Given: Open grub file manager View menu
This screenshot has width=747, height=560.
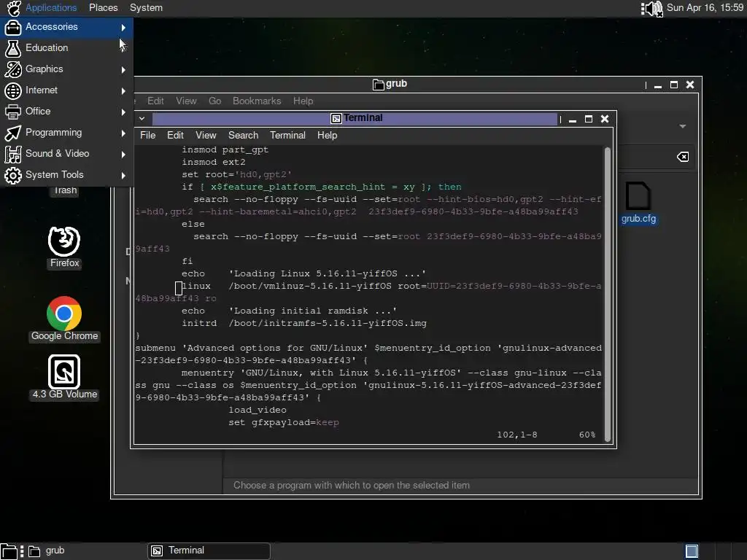Looking at the screenshot, I should (x=186, y=101).
